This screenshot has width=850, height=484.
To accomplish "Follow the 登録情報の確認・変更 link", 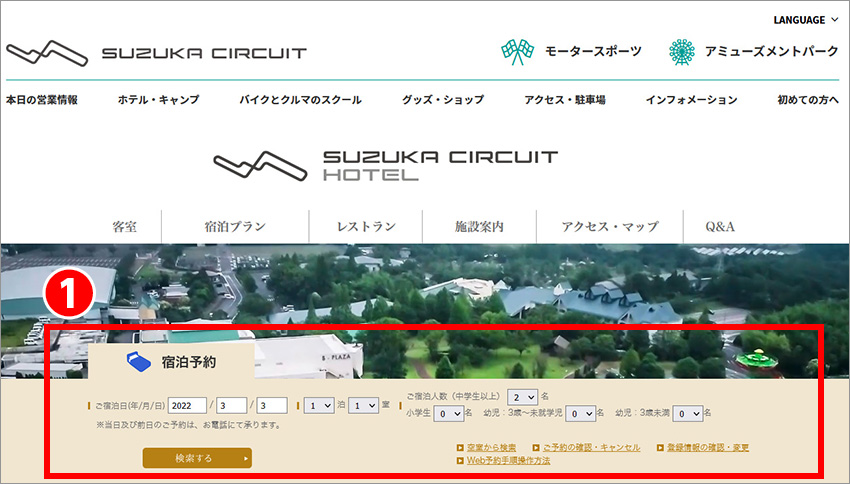I will (708, 448).
